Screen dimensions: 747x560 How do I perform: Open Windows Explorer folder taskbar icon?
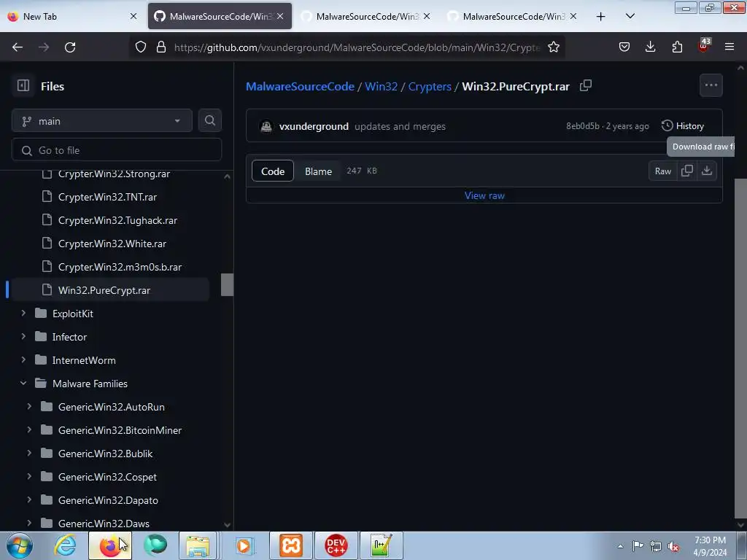(x=198, y=545)
